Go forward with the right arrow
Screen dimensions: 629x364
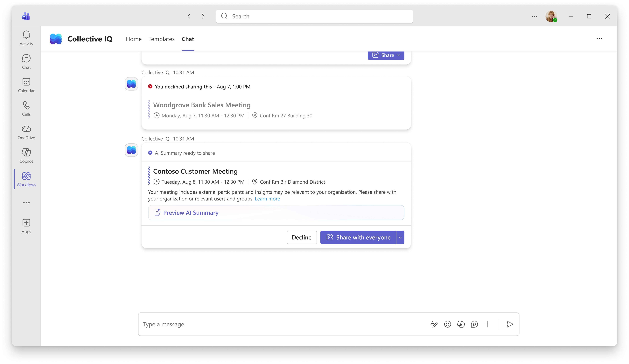tap(203, 16)
